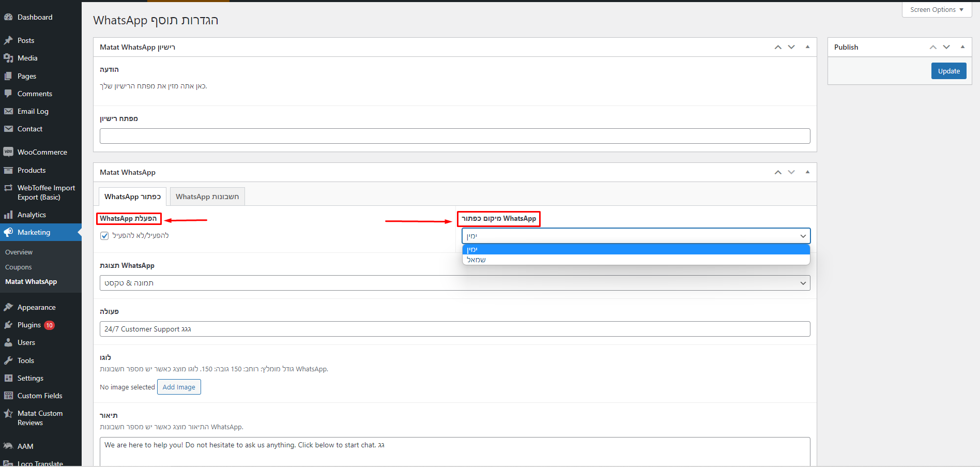Expand the Screen Options dropdown
Viewport: 980px width, 467px height.
point(936,10)
